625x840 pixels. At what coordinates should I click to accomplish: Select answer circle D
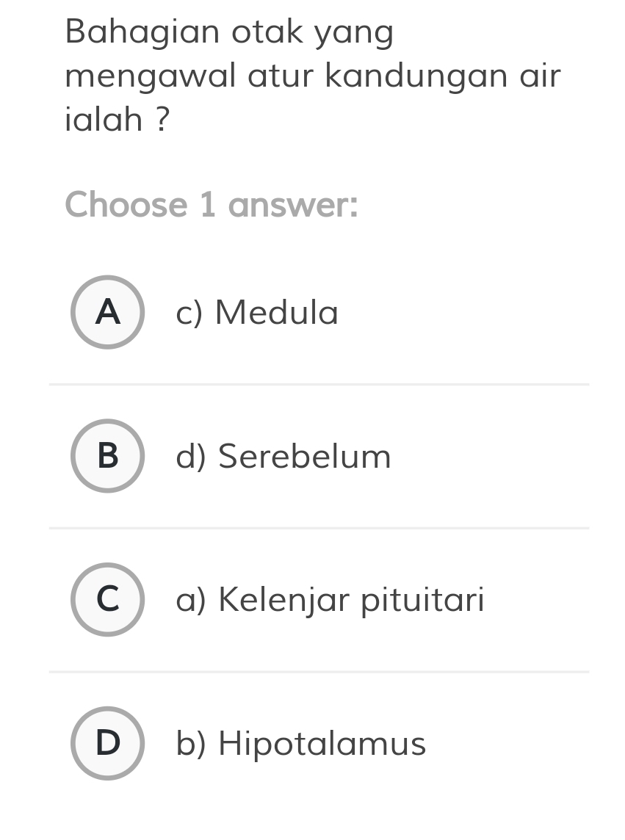(107, 744)
